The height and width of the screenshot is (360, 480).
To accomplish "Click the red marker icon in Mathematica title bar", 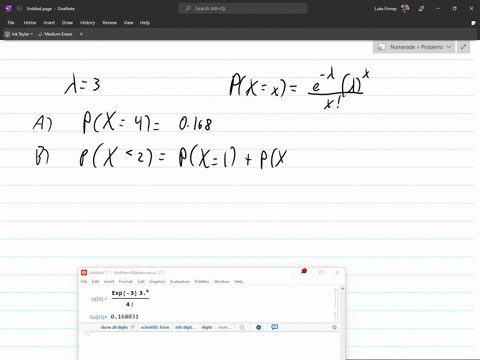I will pos(304,271).
